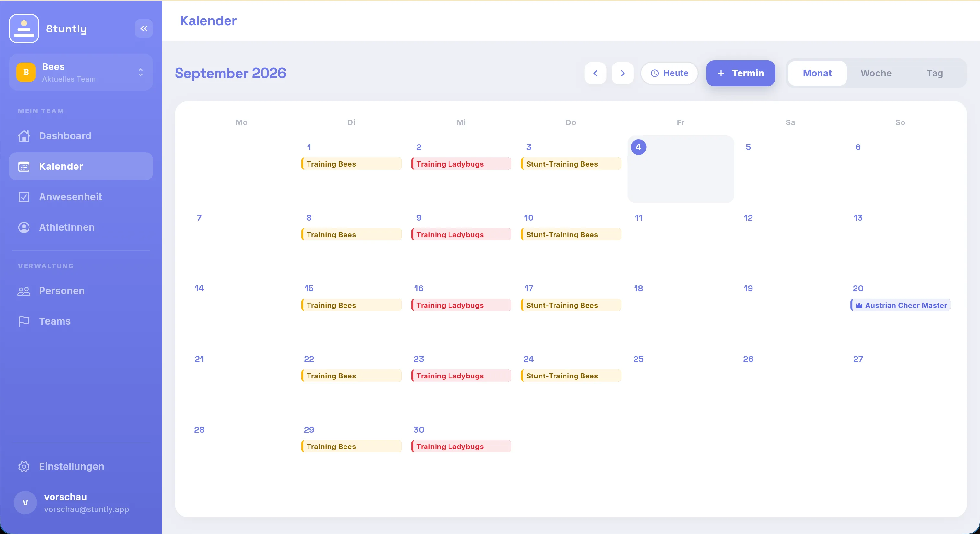Open Teams under Verwaltung
The width and height of the screenshot is (980, 534).
click(81, 321)
